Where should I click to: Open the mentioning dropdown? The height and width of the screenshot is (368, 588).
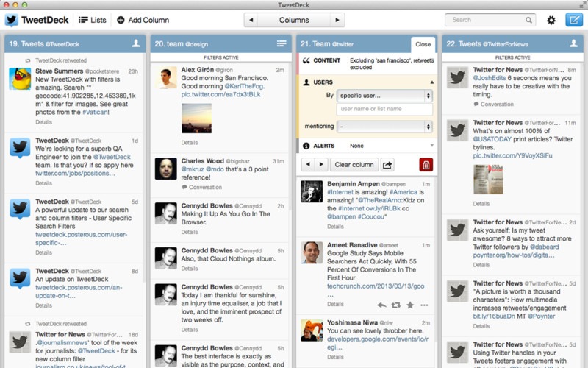point(384,127)
